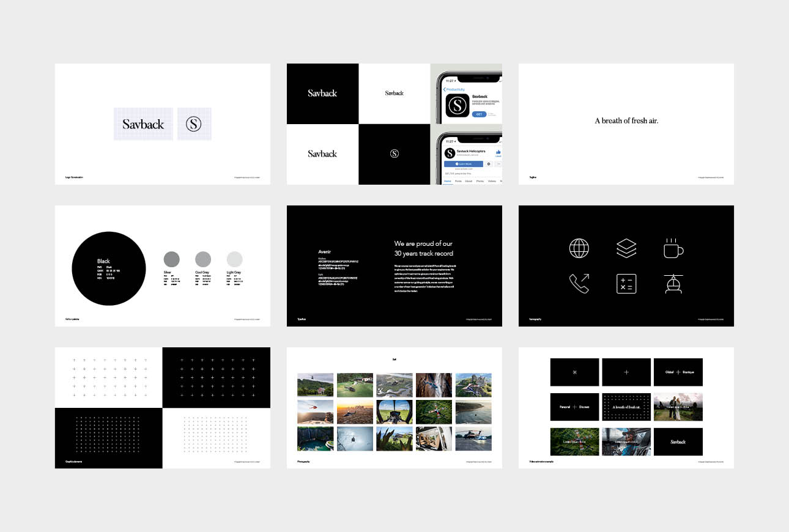Screen dimensions: 789x532
Task: Select the helicopter beside waterfall canyon photo
Action: (x=434, y=385)
